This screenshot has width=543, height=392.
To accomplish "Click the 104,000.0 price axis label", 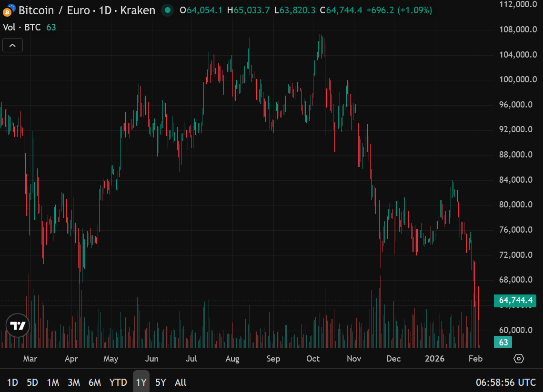I will pos(518,54).
